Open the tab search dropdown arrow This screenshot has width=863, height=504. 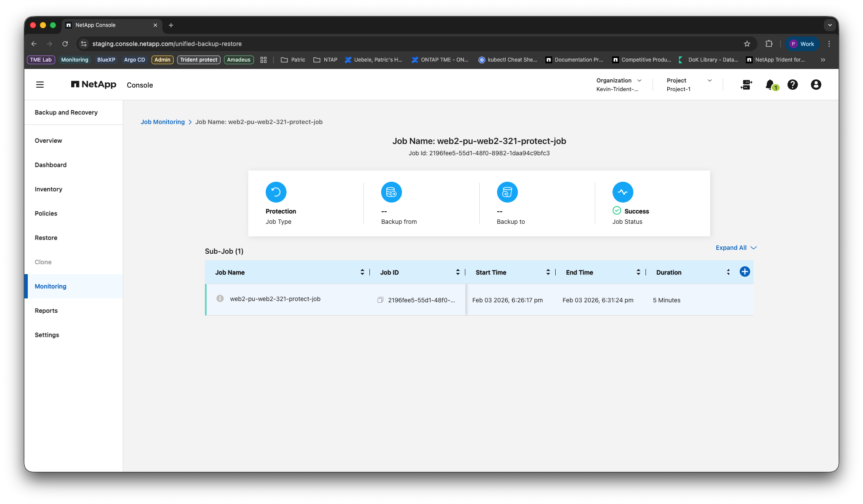tap(830, 25)
